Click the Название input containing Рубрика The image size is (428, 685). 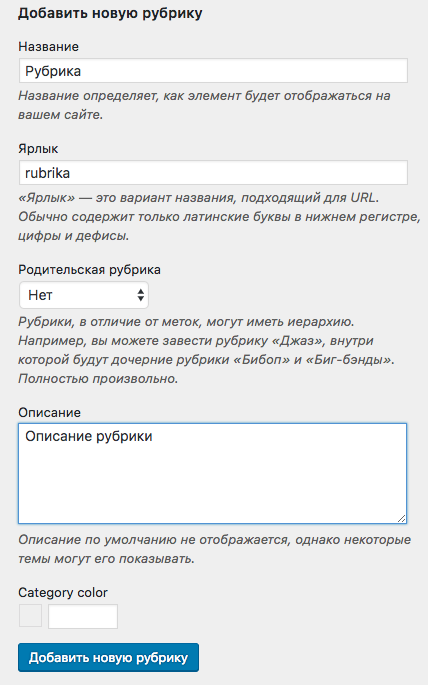click(213, 71)
